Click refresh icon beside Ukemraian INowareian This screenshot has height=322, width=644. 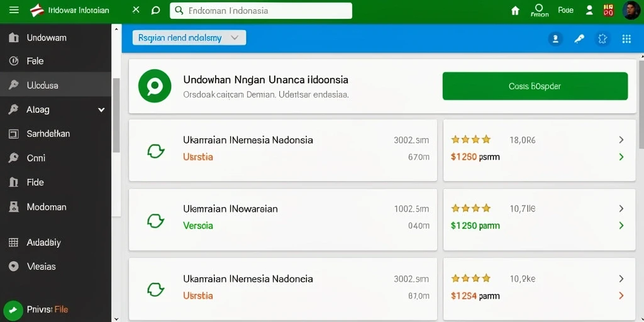[x=156, y=221]
